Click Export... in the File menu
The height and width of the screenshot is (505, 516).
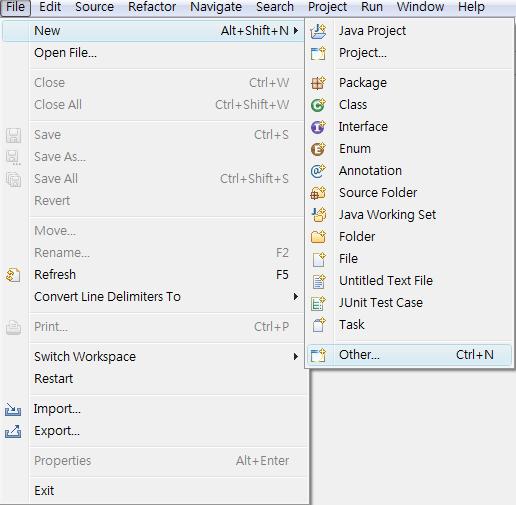click(x=57, y=431)
